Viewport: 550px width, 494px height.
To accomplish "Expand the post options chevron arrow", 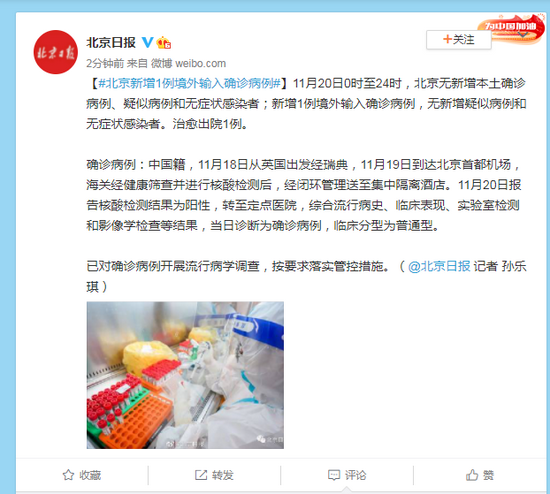I will 523,35.
